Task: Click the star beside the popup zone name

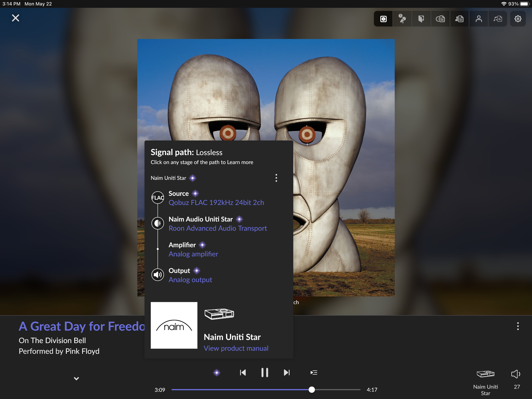Action: point(192,178)
